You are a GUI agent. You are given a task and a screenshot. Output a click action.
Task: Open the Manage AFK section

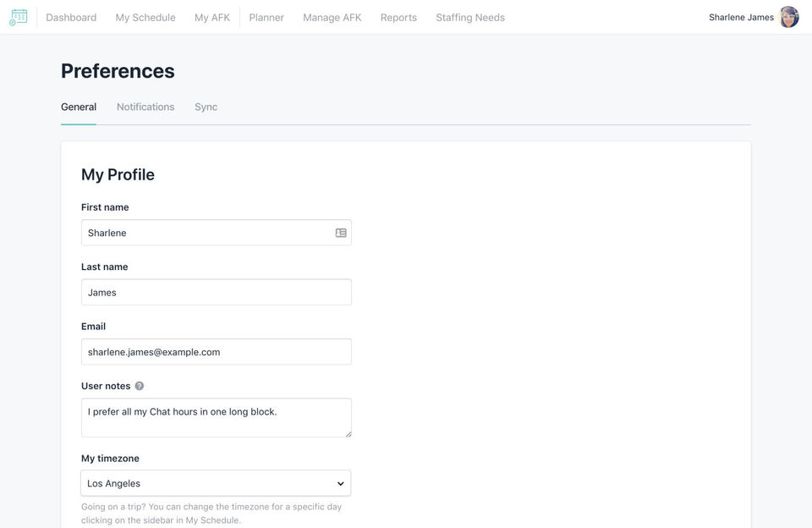click(x=332, y=17)
